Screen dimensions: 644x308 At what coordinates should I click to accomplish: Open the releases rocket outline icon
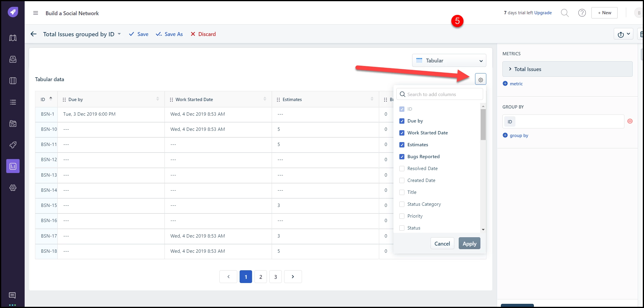(13, 145)
